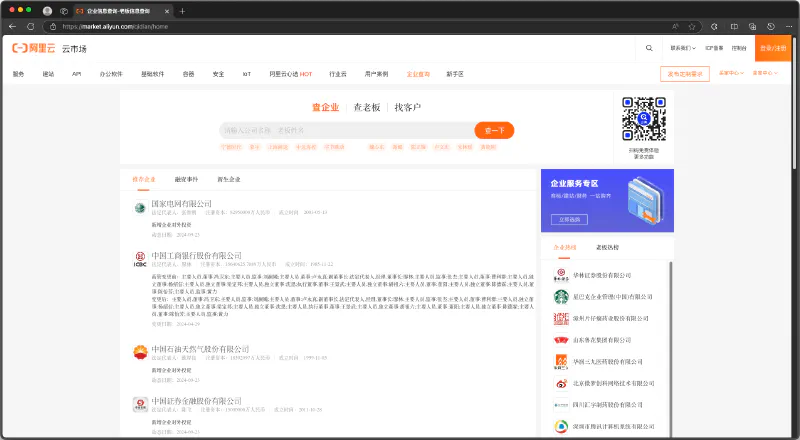
Task: Switch to the 查老板 search tab
Action: coord(367,107)
